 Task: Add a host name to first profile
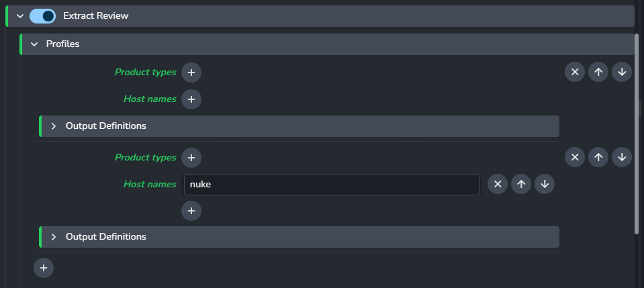tap(191, 99)
